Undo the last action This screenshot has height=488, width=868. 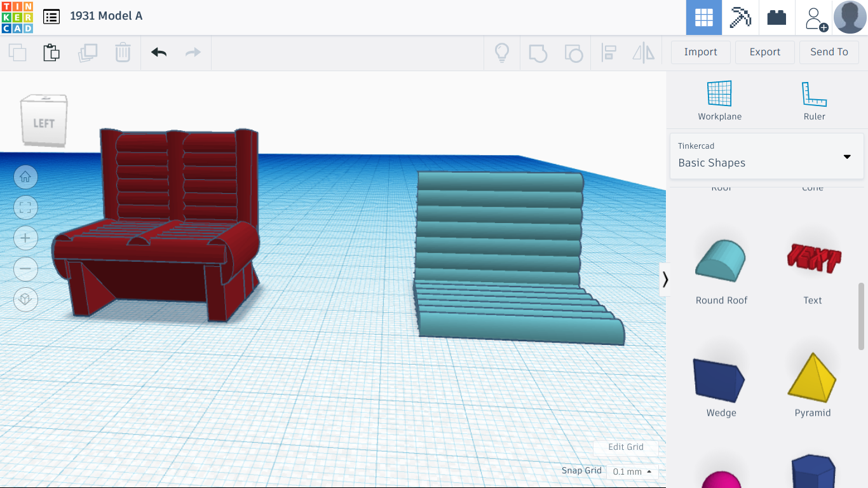pos(158,52)
